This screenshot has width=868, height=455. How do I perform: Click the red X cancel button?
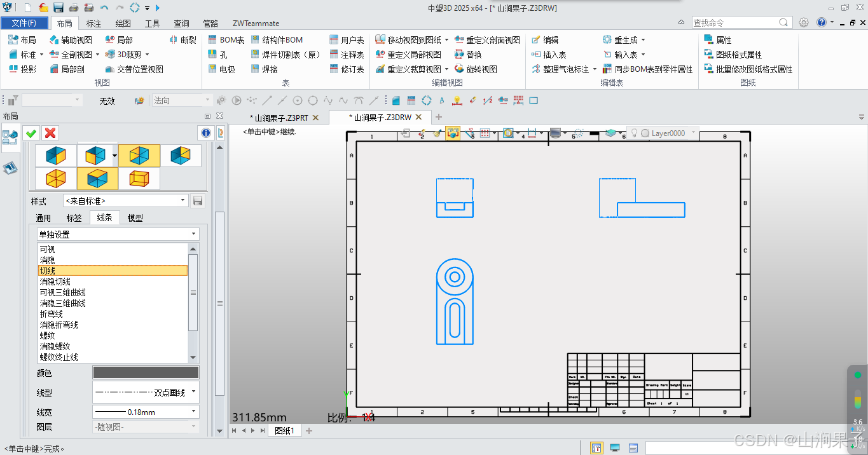(50, 133)
